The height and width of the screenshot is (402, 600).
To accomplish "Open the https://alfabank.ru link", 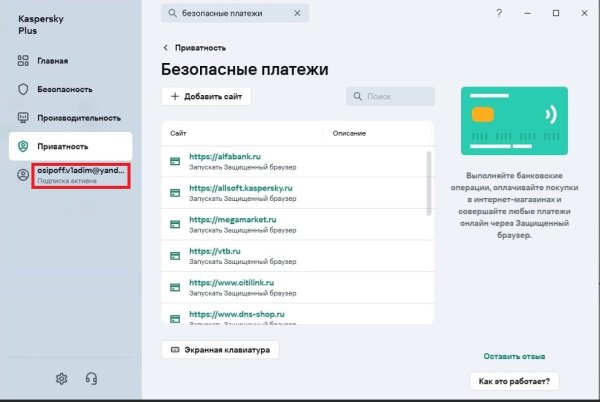I will [x=225, y=156].
